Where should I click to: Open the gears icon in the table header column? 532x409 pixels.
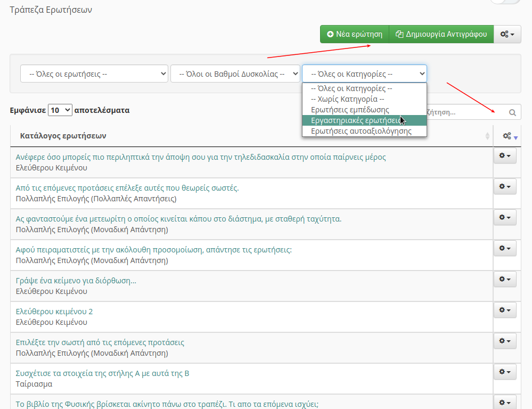pyautogui.click(x=507, y=136)
